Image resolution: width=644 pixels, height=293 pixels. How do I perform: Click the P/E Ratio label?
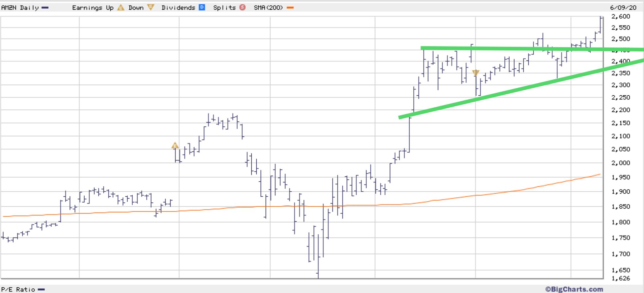coord(18,290)
